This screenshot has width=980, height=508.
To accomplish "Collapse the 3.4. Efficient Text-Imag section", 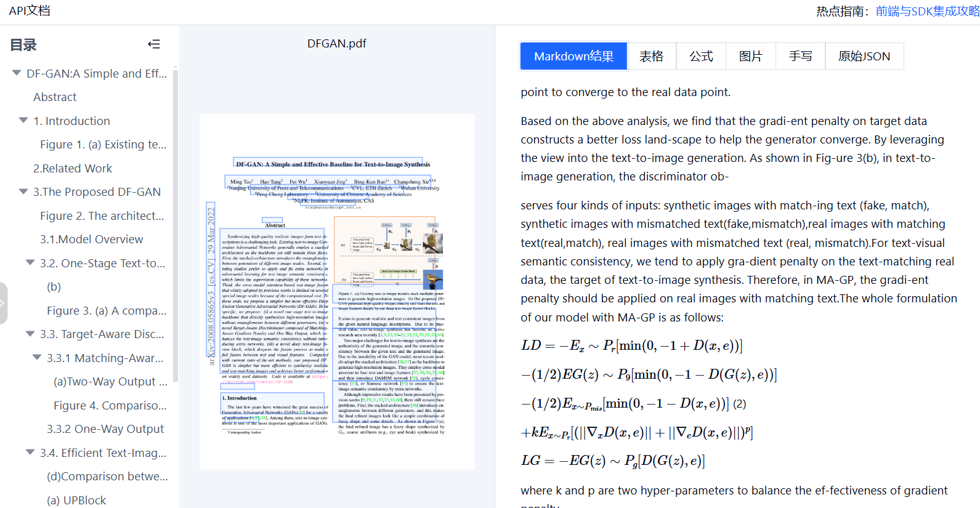I will (x=30, y=453).
